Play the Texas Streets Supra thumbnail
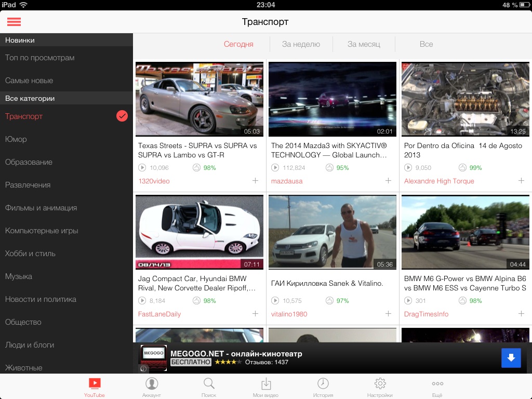532x399 pixels. (199, 99)
